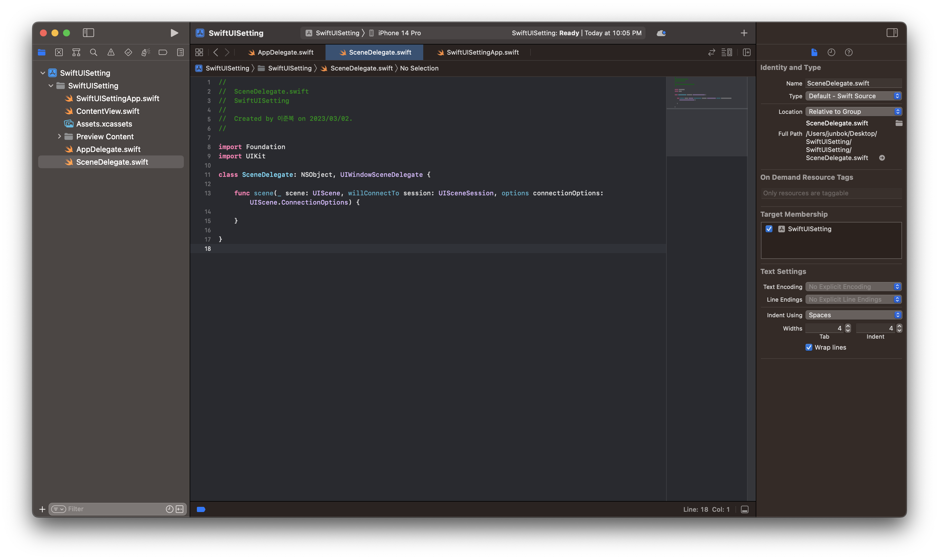Show the Breakpoint navigator
Screen dimensions: 939x560
tap(163, 53)
